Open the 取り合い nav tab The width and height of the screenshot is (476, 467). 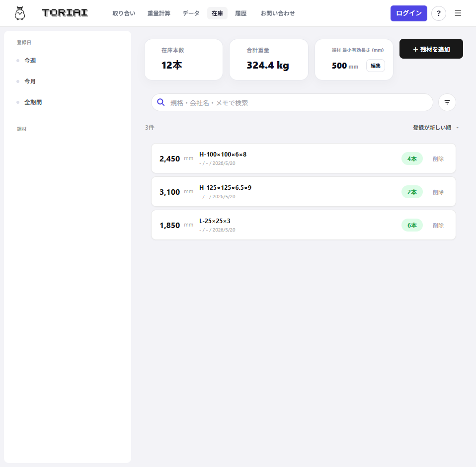[124, 13]
